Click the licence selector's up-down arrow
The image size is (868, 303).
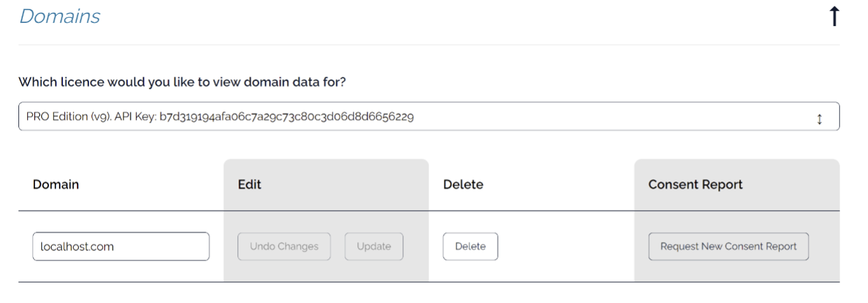[819, 118]
